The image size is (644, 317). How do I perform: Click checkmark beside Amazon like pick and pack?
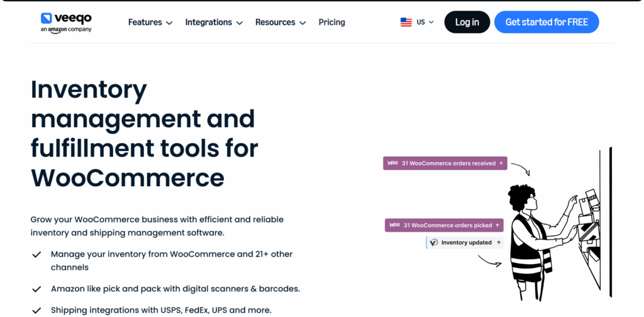(36, 289)
